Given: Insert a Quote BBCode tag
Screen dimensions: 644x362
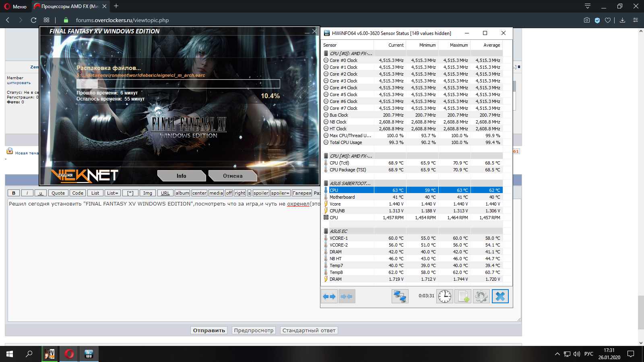Looking at the screenshot, I should point(58,193).
